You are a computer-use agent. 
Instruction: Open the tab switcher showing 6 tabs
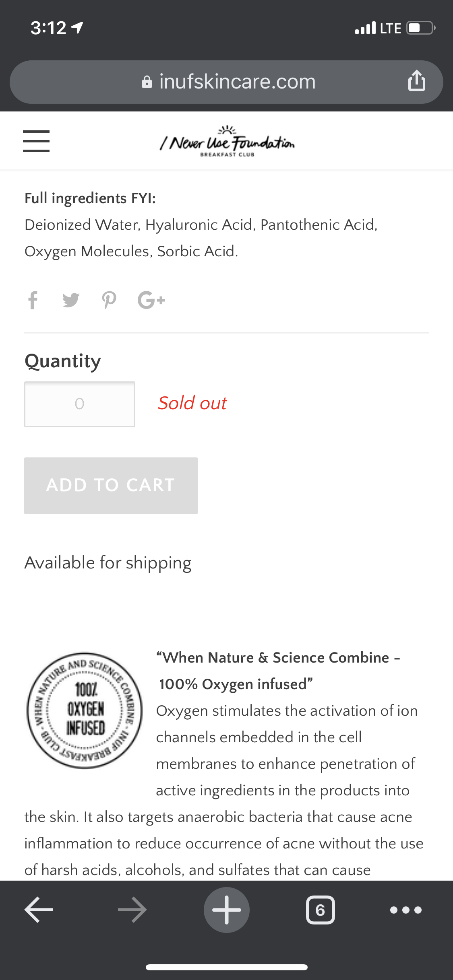[321, 910]
